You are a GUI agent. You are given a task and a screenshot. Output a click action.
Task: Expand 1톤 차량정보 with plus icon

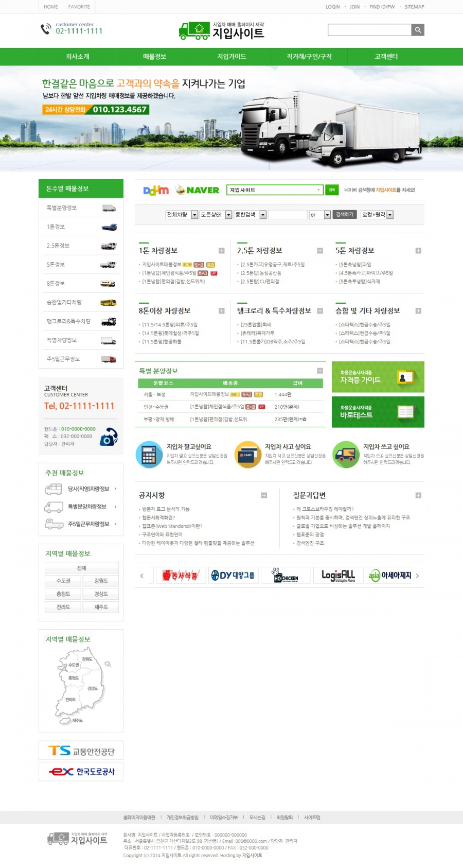click(222, 251)
